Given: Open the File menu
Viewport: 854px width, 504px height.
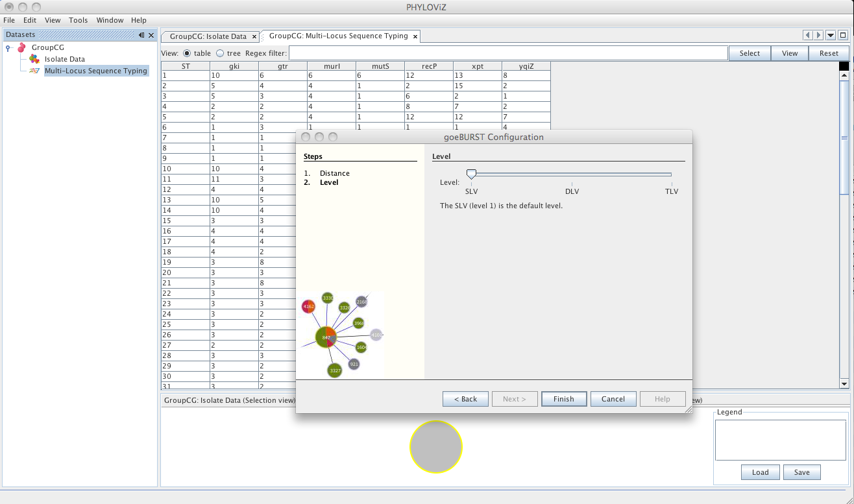Looking at the screenshot, I should tap(9, 20).
